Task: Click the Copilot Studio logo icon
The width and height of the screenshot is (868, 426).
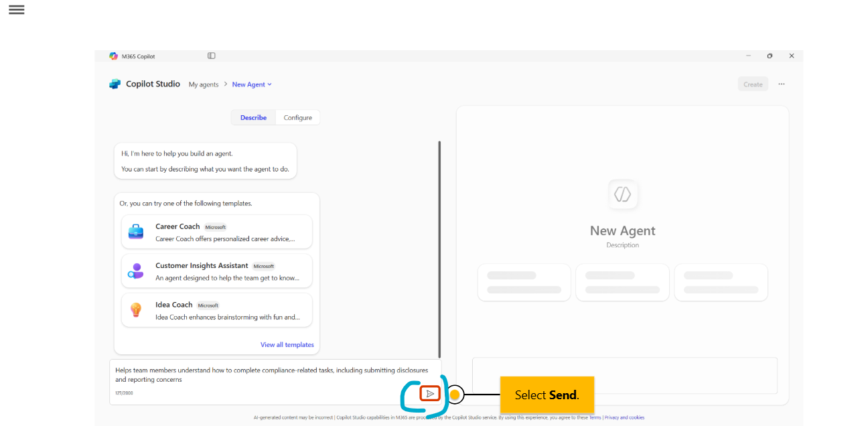Action: pyautogui.click(x=115, y=84)
